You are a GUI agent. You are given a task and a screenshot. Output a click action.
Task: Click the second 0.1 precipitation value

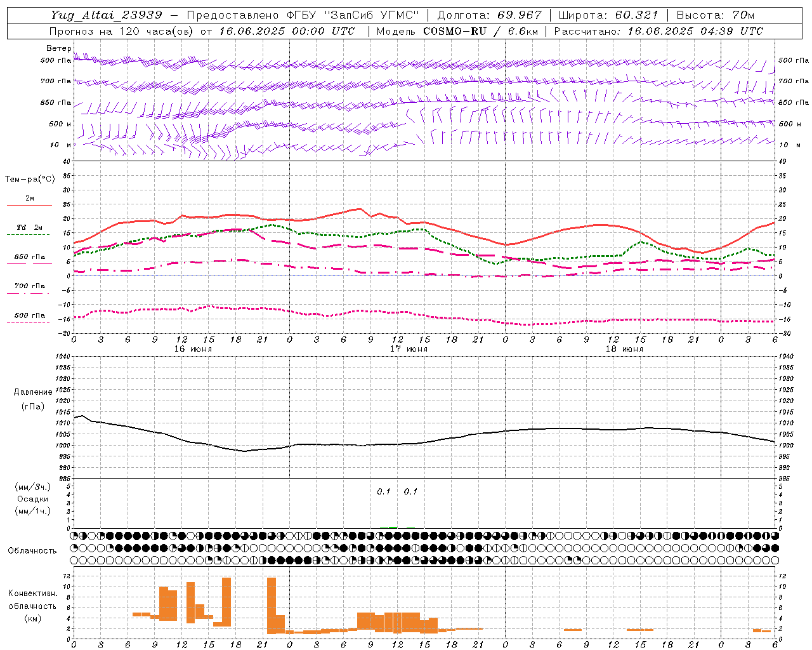click(410, 492)
